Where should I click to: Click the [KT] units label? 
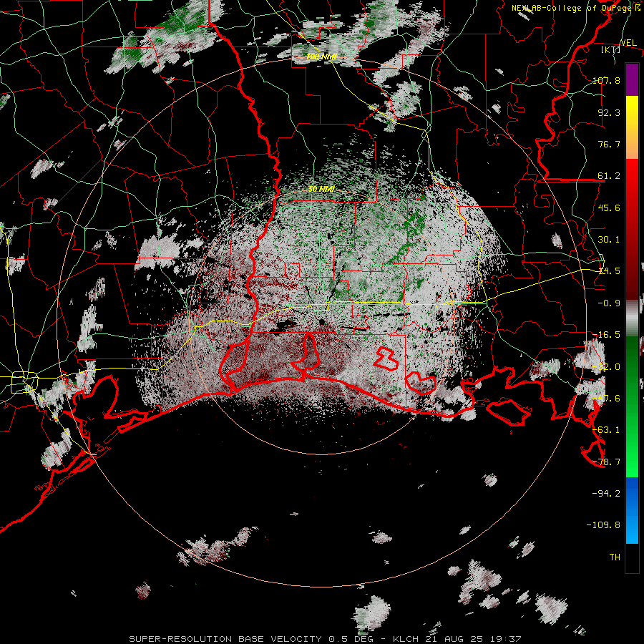click(x=610, y=49)
